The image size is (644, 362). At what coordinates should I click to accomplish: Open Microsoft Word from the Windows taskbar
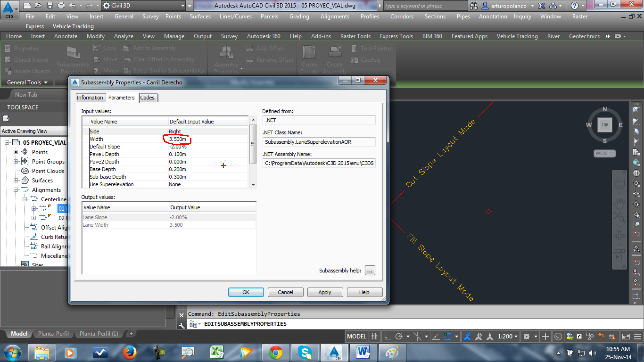363,352
